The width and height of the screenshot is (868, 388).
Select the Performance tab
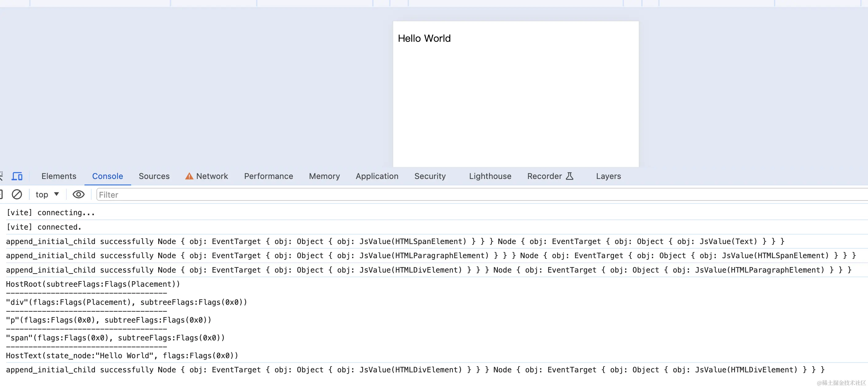(x=268, y=176)
